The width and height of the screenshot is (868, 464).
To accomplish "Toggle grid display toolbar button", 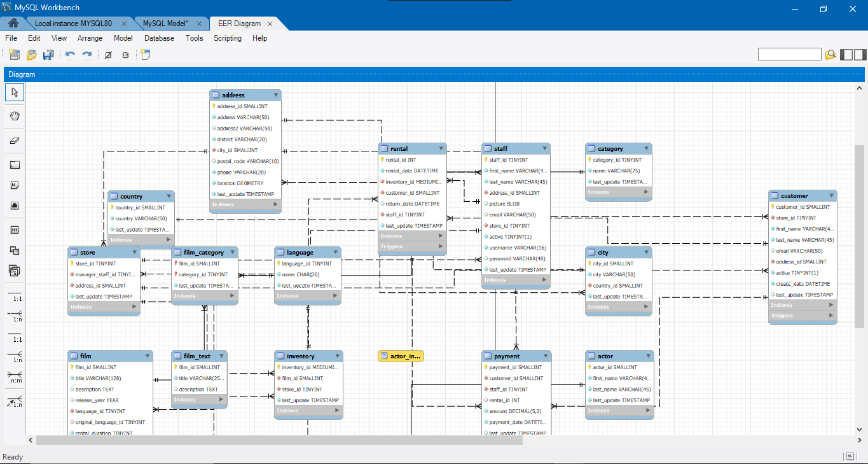I will pyautogui.click(x=108, y=55).
